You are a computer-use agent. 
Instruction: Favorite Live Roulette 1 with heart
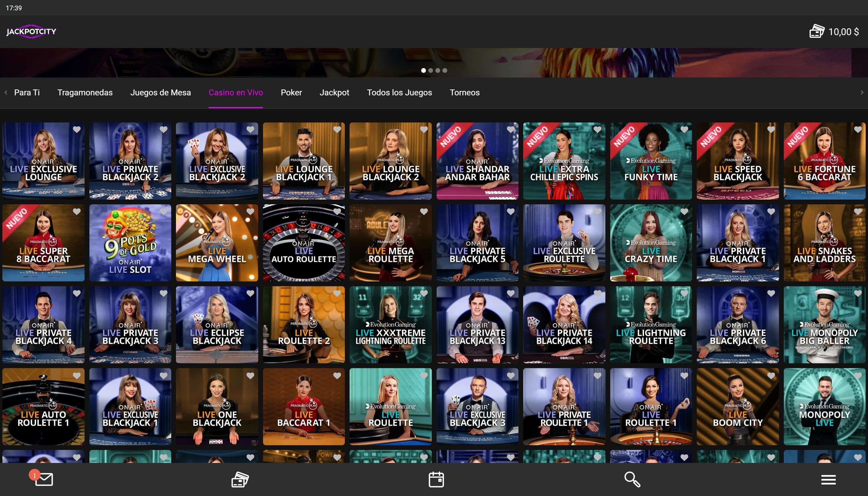point(684,376)
